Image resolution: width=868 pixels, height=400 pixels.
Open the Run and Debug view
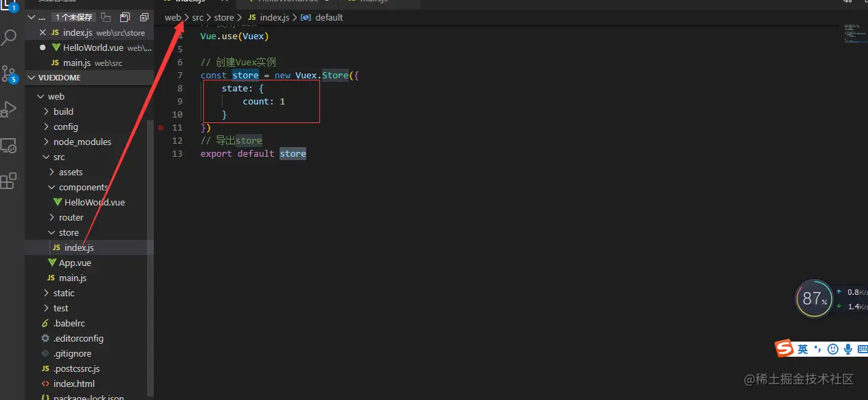(x=9, y=109)
